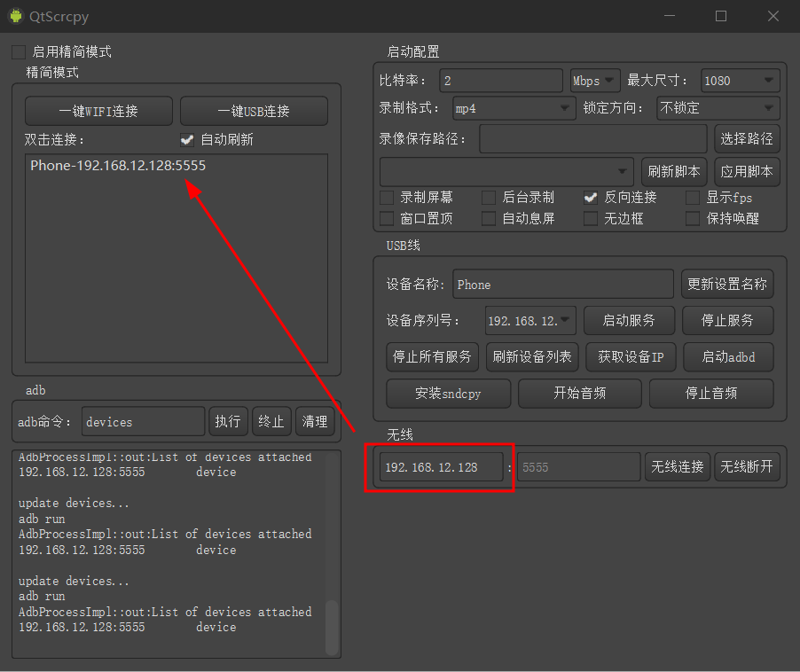Click the 停止音频 button
The width and height of the screenshot is (800, 672).
point(711,394)
